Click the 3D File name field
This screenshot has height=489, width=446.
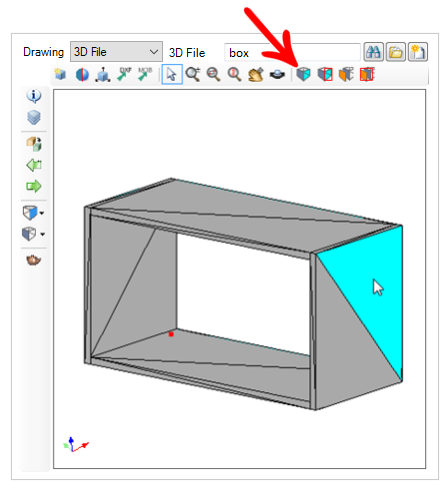pos(292,52)
